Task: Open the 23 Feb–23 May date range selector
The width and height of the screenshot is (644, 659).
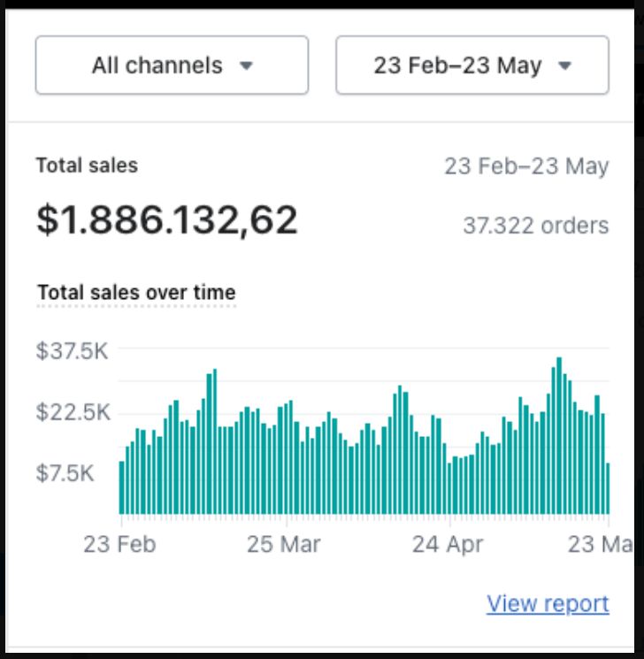Action: pos(471,65)
